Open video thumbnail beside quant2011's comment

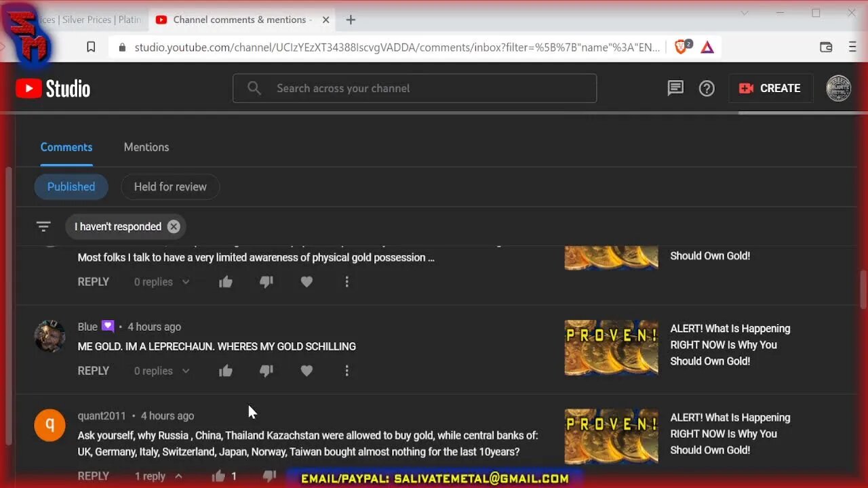coord(611,436)
